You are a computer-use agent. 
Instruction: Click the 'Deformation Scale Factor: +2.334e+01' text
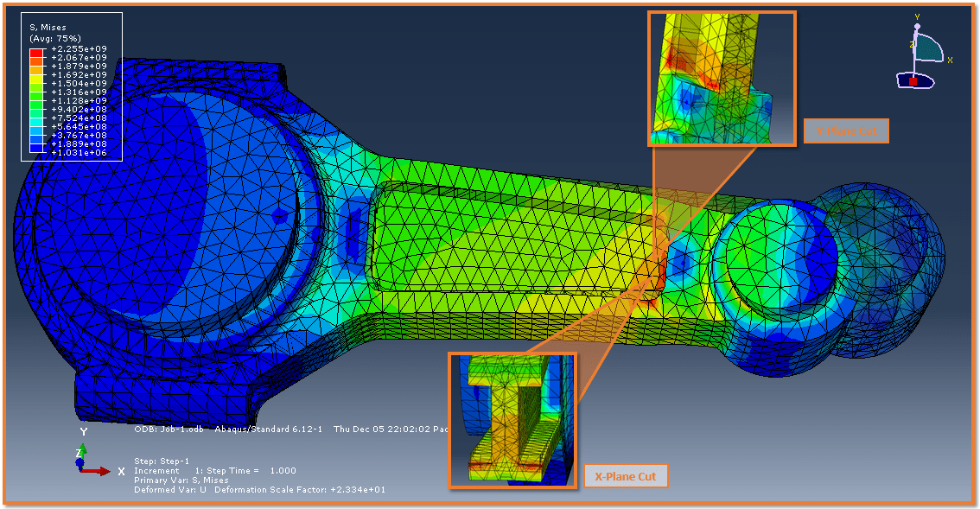[300, 490]
